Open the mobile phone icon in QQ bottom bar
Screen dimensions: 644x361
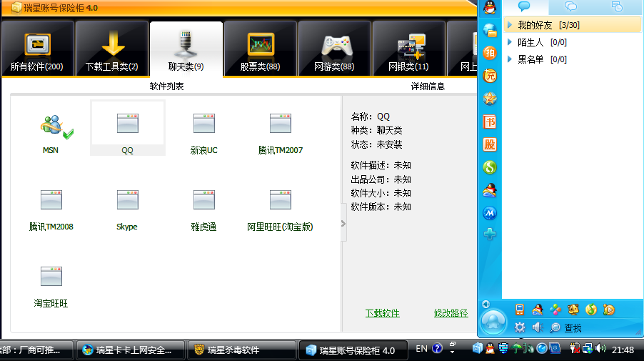(520, 310)
